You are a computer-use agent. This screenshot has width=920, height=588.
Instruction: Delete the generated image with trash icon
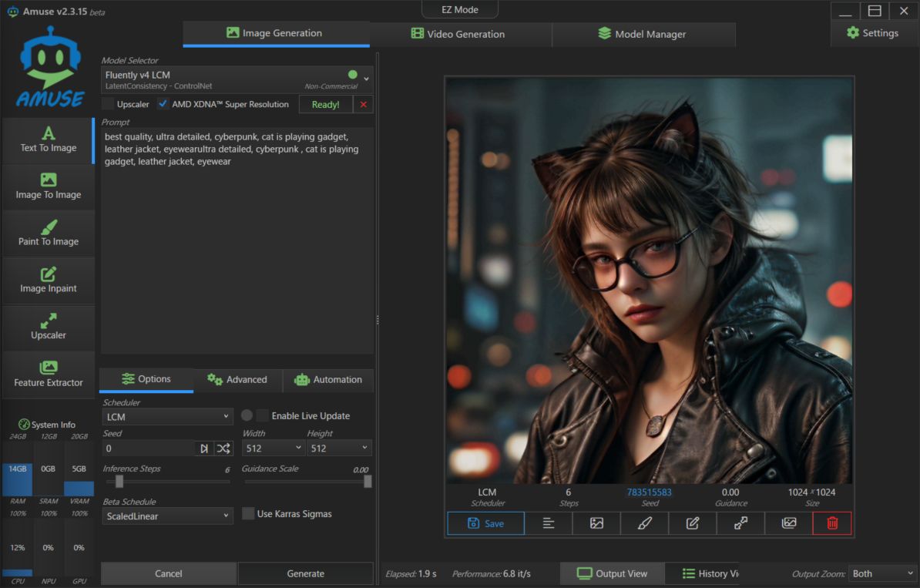831,523
